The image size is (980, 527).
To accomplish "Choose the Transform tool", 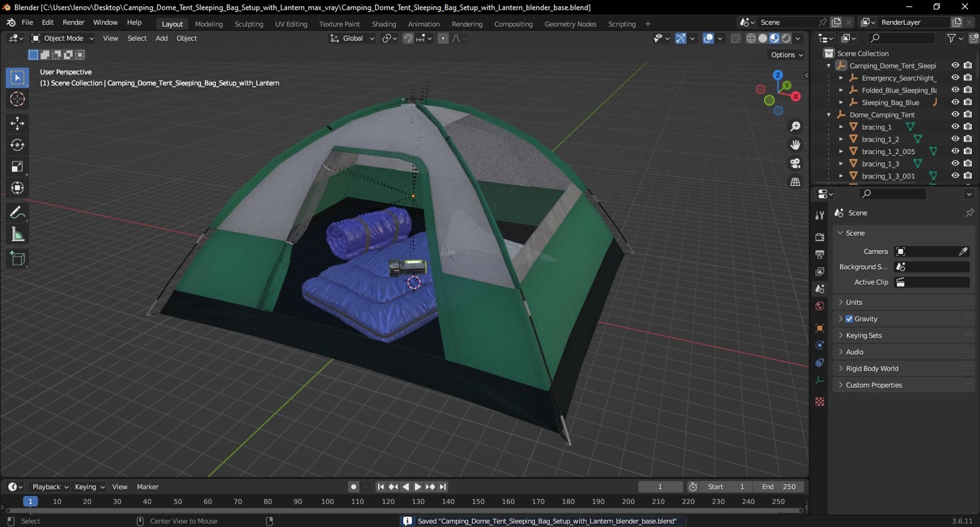I will click(x=17, y=188).
